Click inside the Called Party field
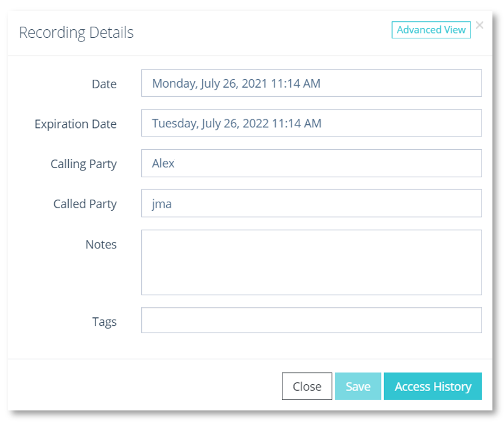The image size is (504, 422). click(311, 203)
